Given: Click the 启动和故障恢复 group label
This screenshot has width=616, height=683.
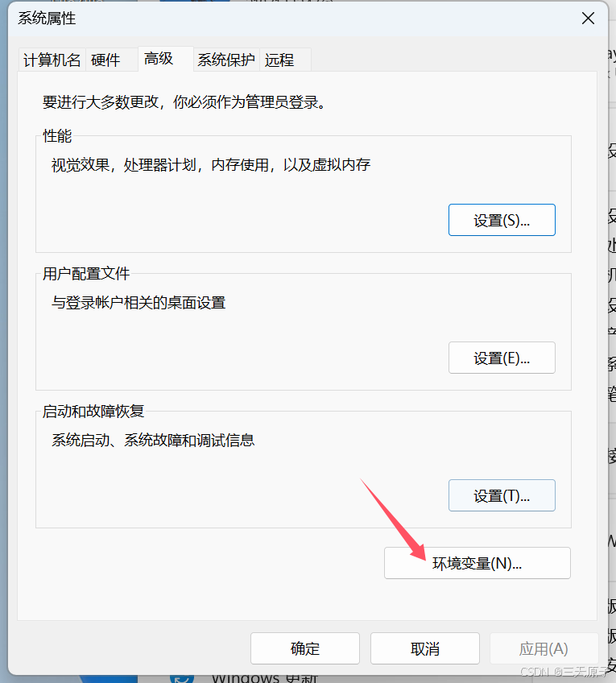Looking at the screenshot, I should click(x=93, y=412).
